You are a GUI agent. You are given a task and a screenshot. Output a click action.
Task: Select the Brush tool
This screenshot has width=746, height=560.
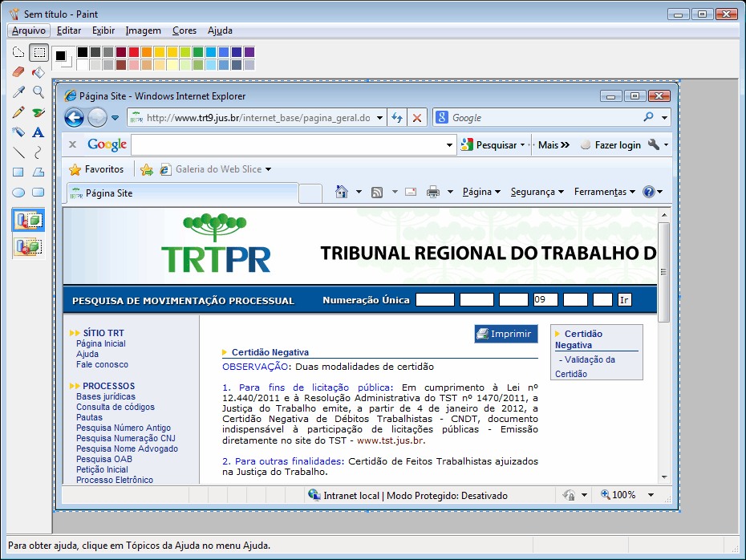(39, 112)
